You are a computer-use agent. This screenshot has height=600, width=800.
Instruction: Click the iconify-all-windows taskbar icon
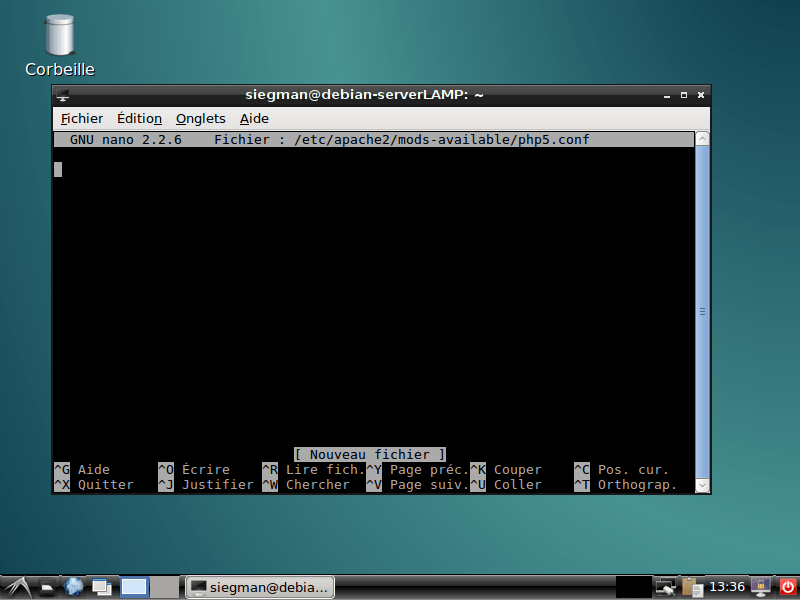[x=101, y=587]
